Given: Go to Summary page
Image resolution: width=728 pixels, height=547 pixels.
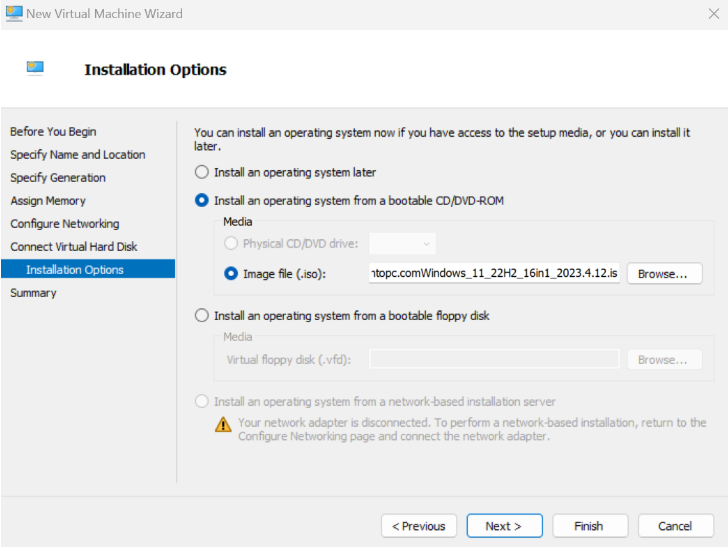Looking at the screenshot, I should [33, 293].
